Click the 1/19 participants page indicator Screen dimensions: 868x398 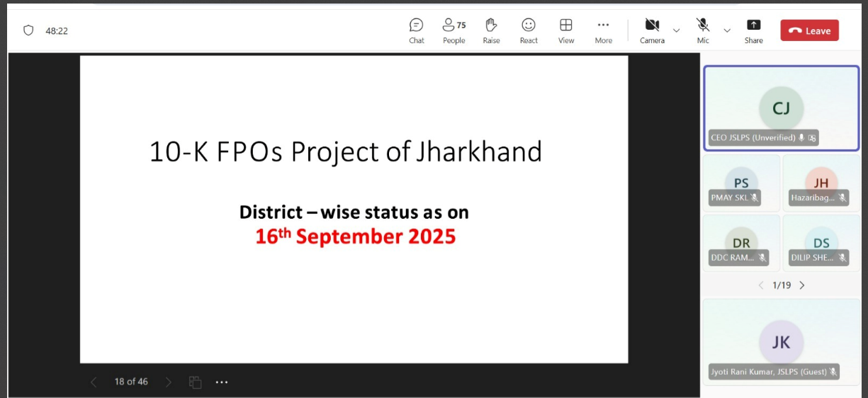point(782,285)
